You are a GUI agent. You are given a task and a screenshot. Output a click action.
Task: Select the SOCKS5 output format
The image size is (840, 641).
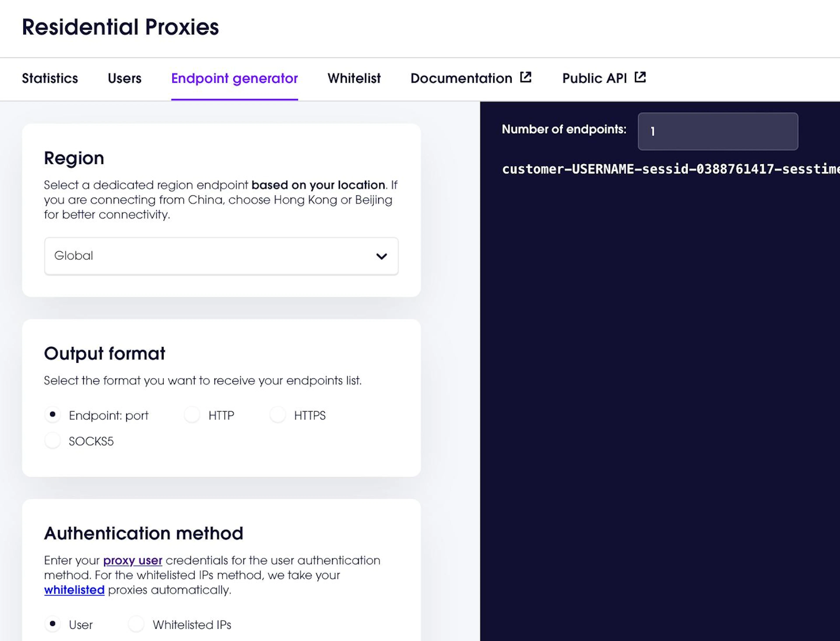[53, 441]
